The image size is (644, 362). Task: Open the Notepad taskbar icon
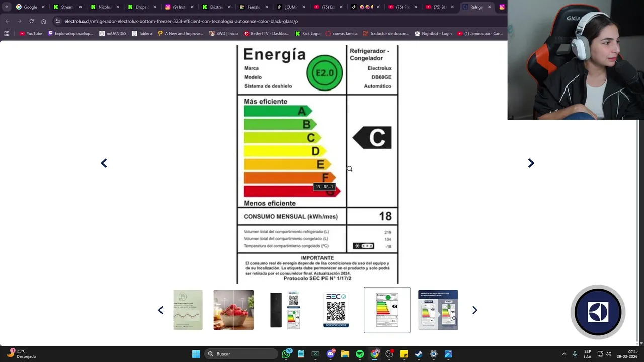click(301, 354)
